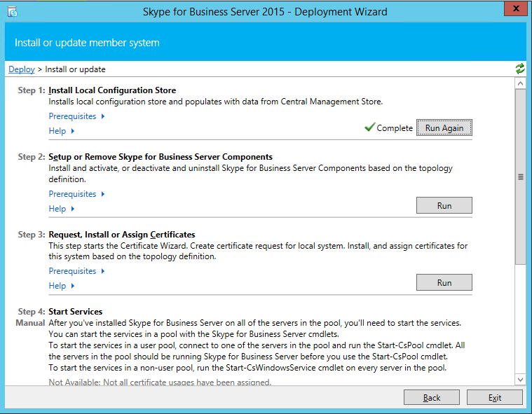Click the vertical scrollbar thumb
The height and width of the screenshot is (414, 532).
[521, 177]
